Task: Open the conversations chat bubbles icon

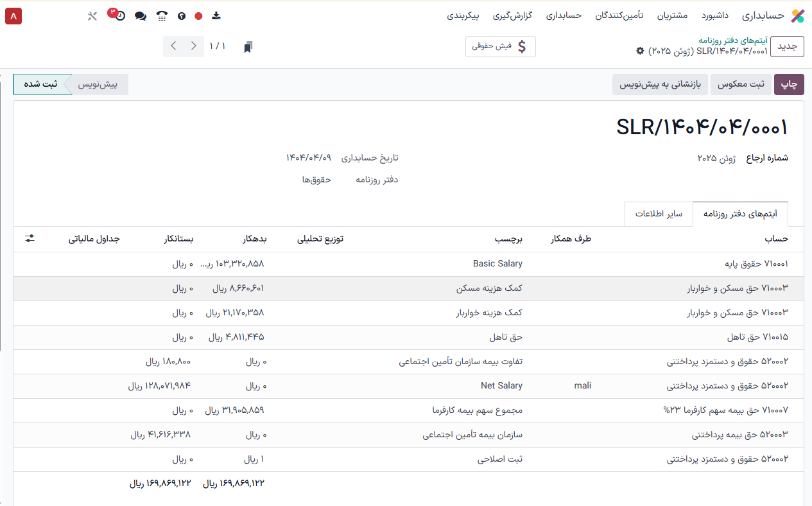Action: [x=141, y=16]
